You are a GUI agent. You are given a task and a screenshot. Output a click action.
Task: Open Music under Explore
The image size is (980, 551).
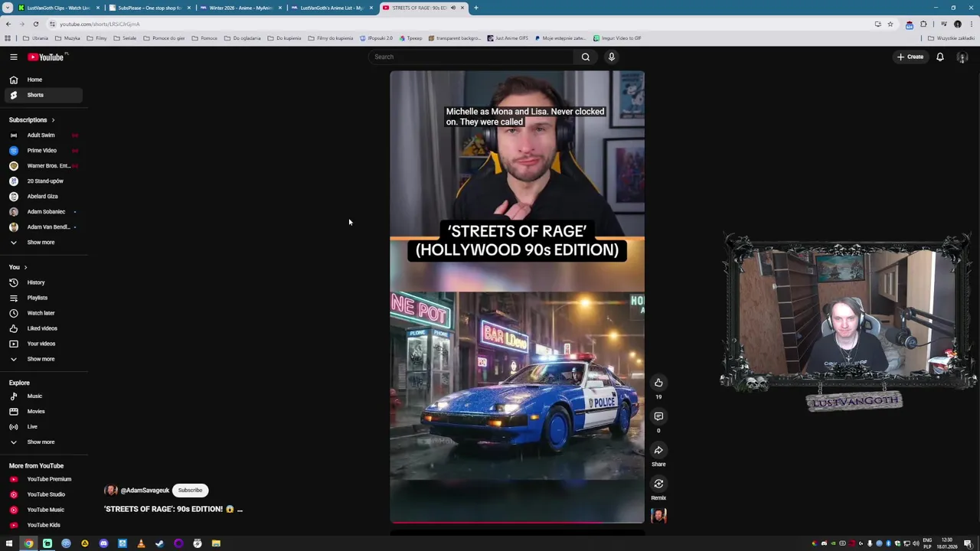click(42, 396)
